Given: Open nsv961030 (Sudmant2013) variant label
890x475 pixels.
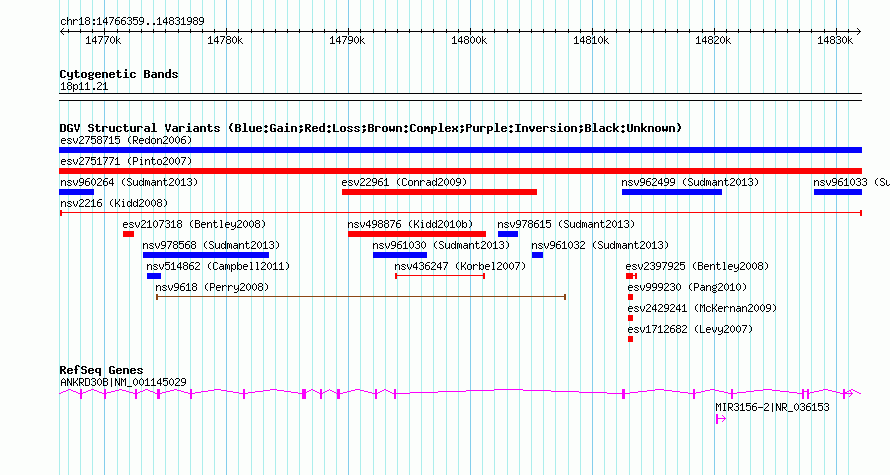Looking at the screenshot, I should (x=441, y=245).
